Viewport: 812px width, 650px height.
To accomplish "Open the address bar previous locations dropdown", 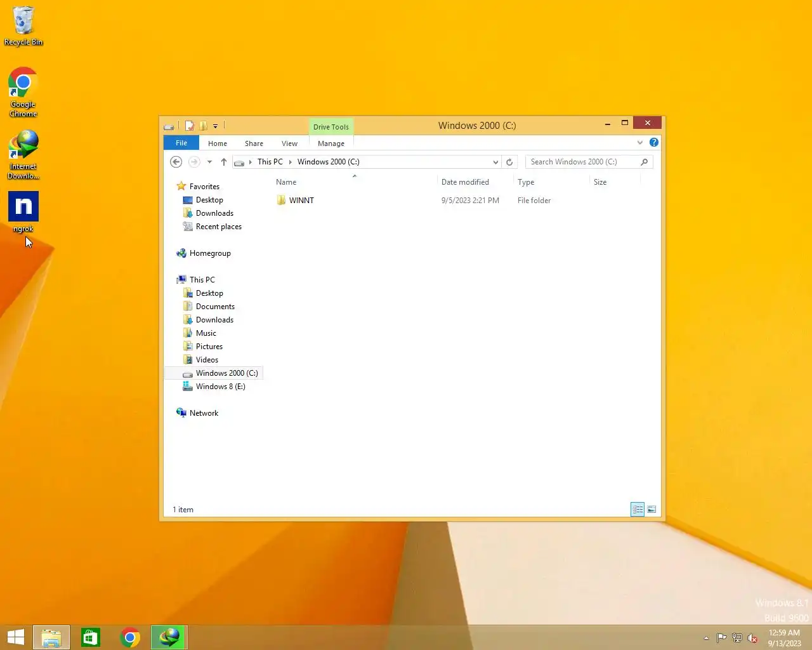I will 495,162.
